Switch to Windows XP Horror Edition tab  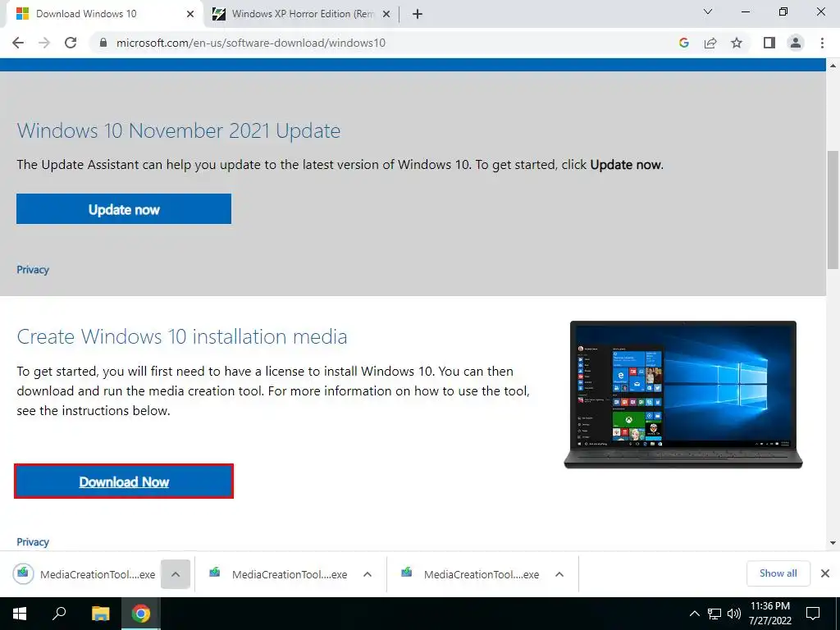(303, 14)
